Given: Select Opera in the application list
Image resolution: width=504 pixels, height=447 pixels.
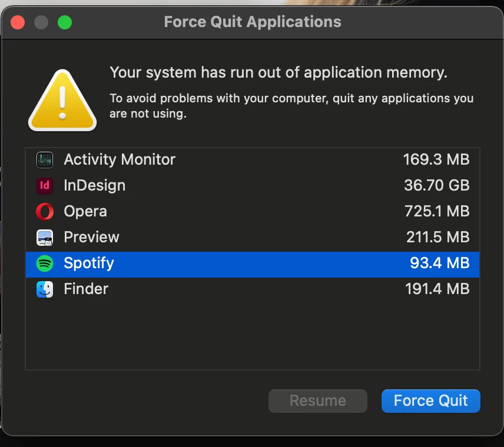Looking at the screenshot, I should click(85, 212).
